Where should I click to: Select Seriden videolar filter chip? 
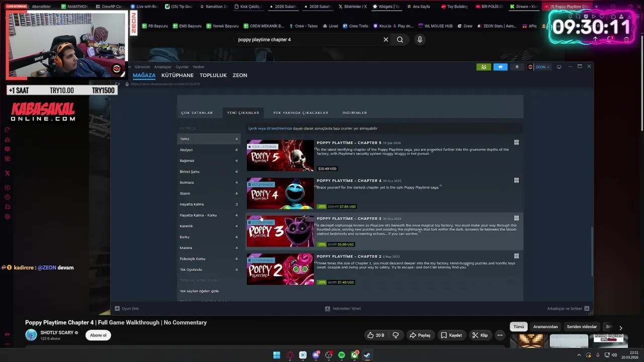(x=582, y=327)
